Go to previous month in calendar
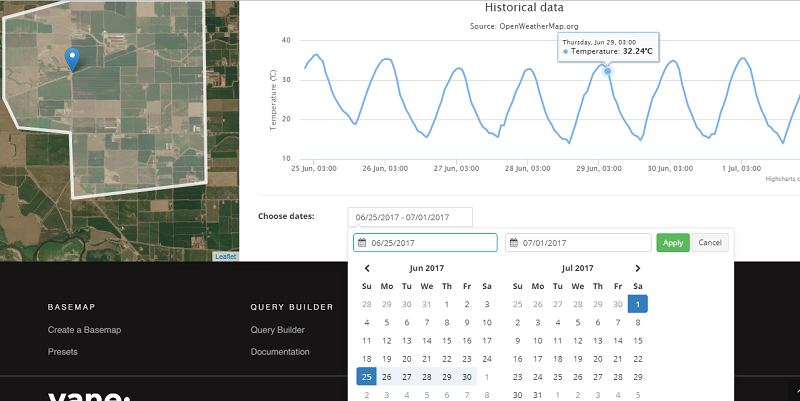800x401 pixels. 367,268
